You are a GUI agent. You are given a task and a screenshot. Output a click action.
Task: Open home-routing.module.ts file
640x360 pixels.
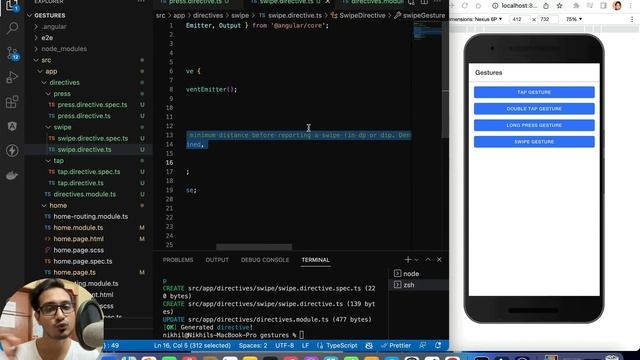coord(91,216)
